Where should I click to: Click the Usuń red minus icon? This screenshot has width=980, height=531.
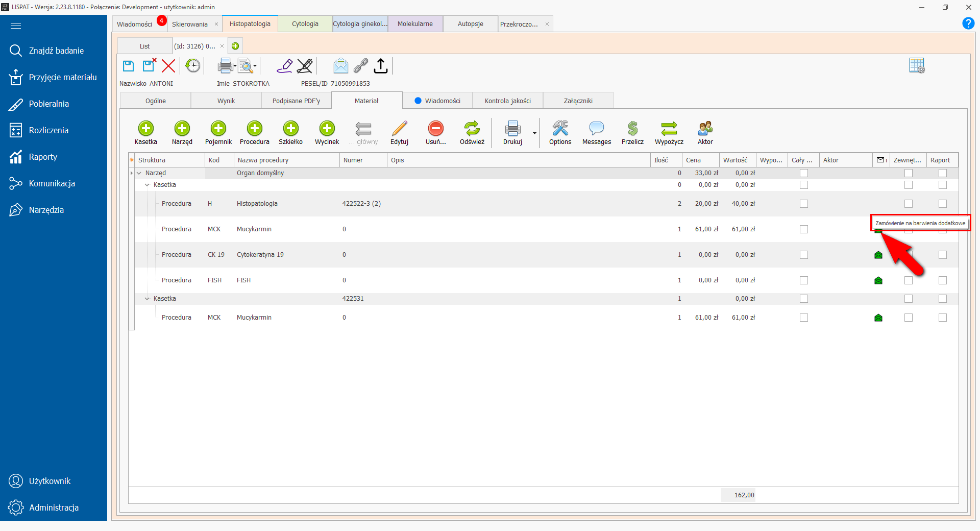coord(436,133)
